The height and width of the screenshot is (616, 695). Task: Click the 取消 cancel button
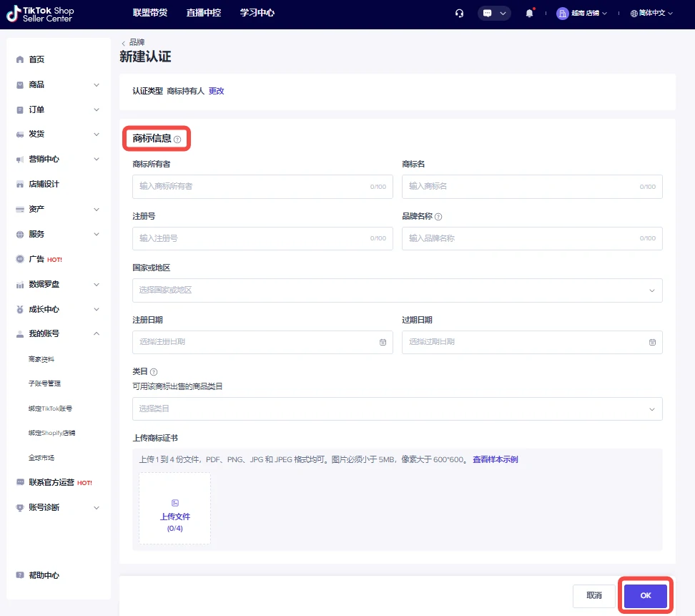(594, 596)
